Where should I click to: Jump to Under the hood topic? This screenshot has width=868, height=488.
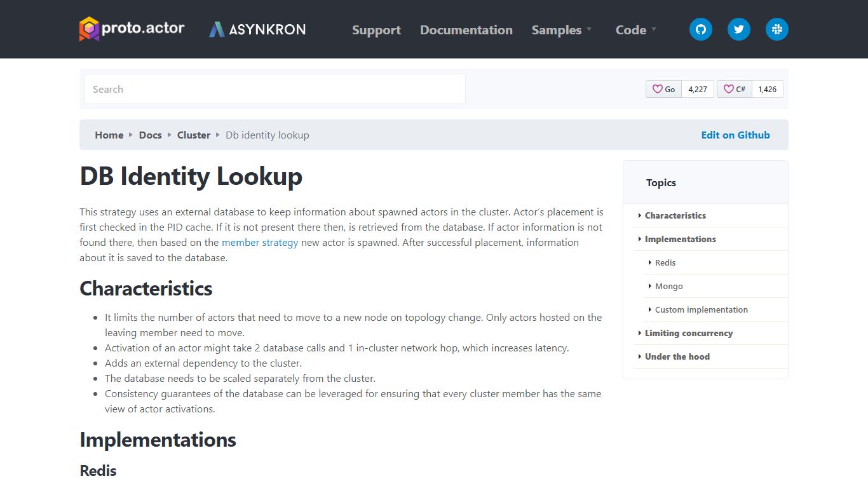677,356
